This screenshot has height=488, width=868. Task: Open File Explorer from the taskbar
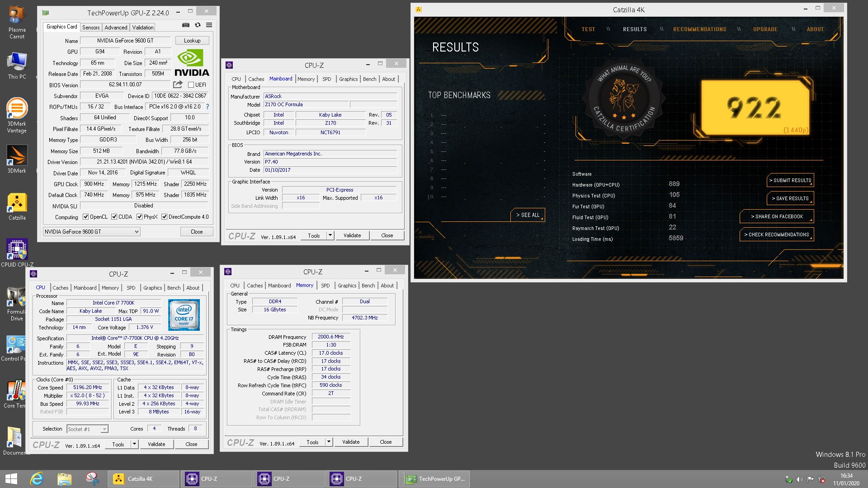click(65, 479)
